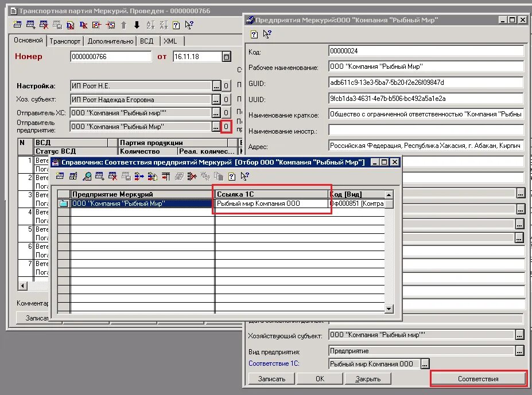Click O open button beside Настройка
The width and height of the screenshot is (532, 395).
point(226,86)
